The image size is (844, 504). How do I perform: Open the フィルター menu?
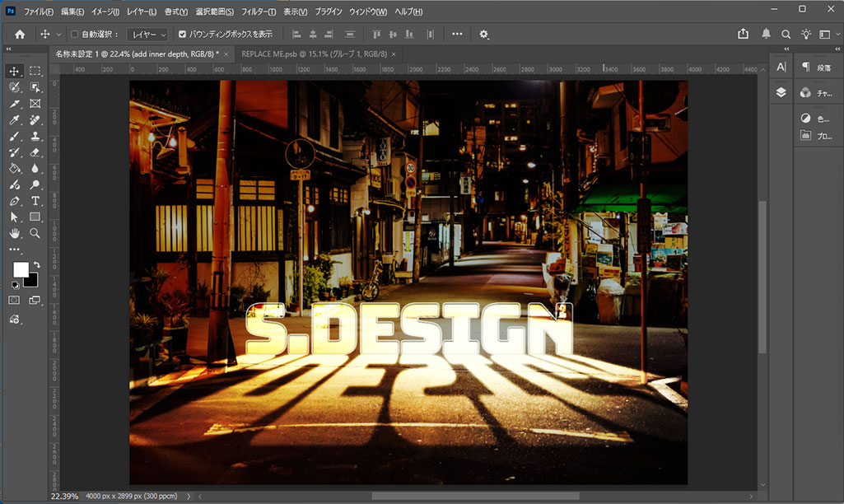click(x=259, y=12)
